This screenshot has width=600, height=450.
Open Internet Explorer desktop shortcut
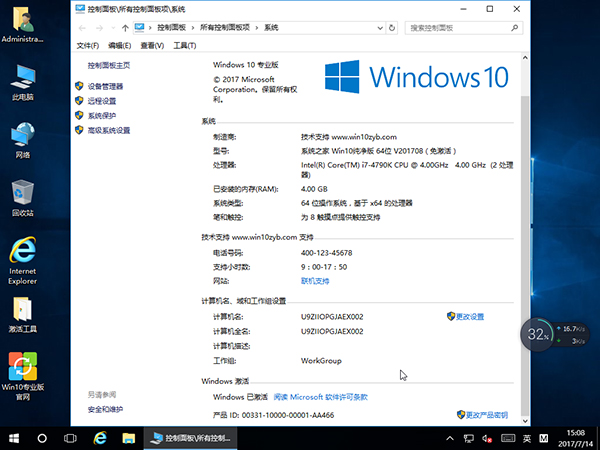[x=22, y=261]
